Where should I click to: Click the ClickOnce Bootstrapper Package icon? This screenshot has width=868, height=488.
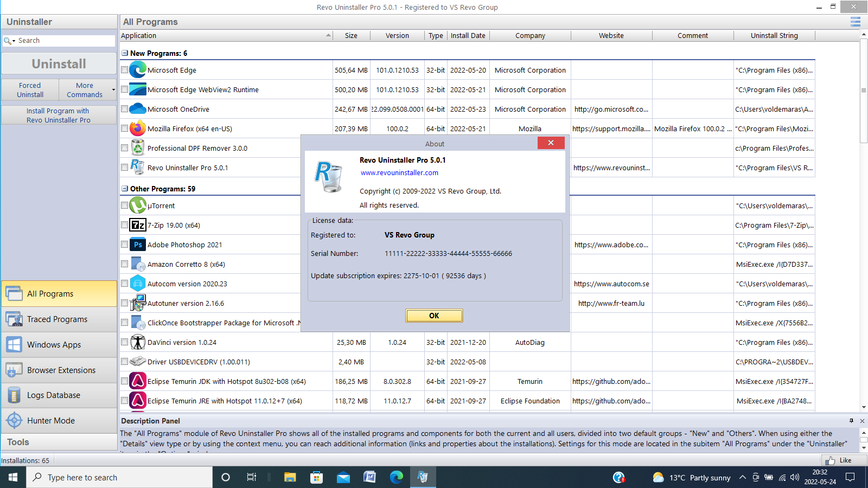point(138,323)
